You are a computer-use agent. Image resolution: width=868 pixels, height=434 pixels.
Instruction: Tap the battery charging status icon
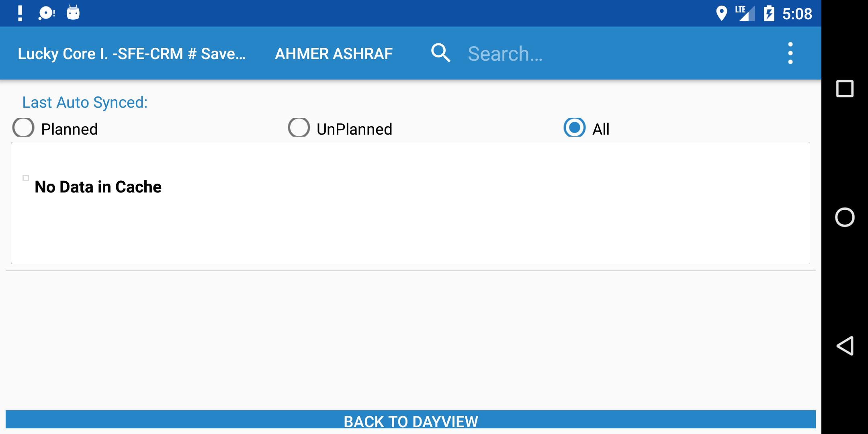tap(769, 13)
